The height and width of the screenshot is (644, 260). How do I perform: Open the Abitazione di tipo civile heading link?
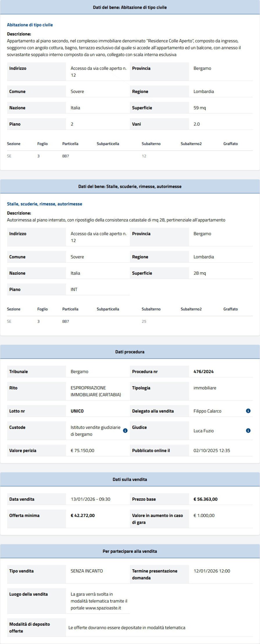coord(30,25)
